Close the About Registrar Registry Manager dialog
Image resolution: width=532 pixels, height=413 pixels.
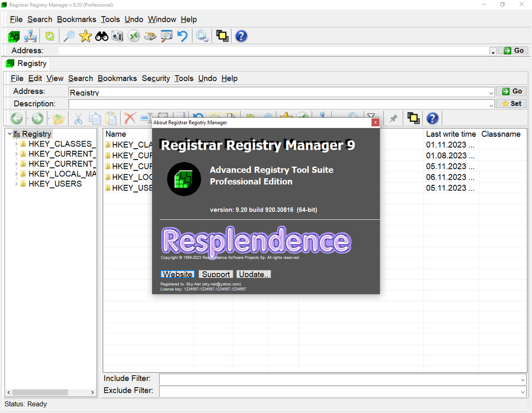[x=375, y=122]
